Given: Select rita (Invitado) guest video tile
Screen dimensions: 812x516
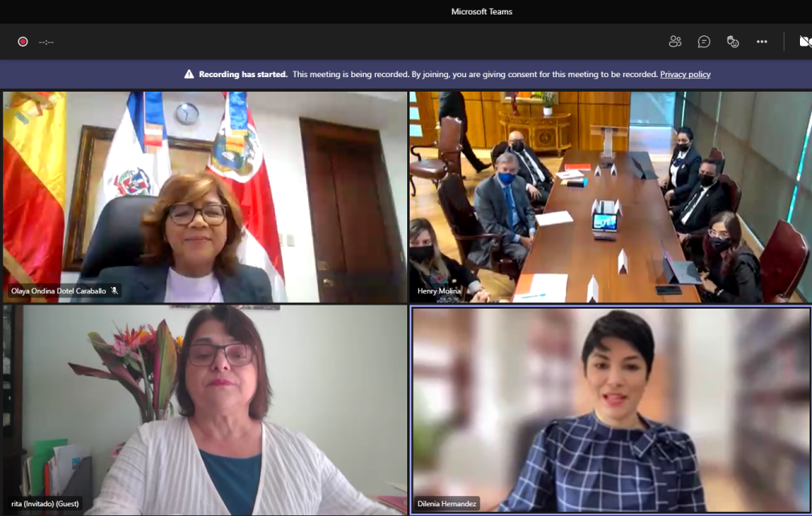Looking at the screenshot, I should 205,410.
